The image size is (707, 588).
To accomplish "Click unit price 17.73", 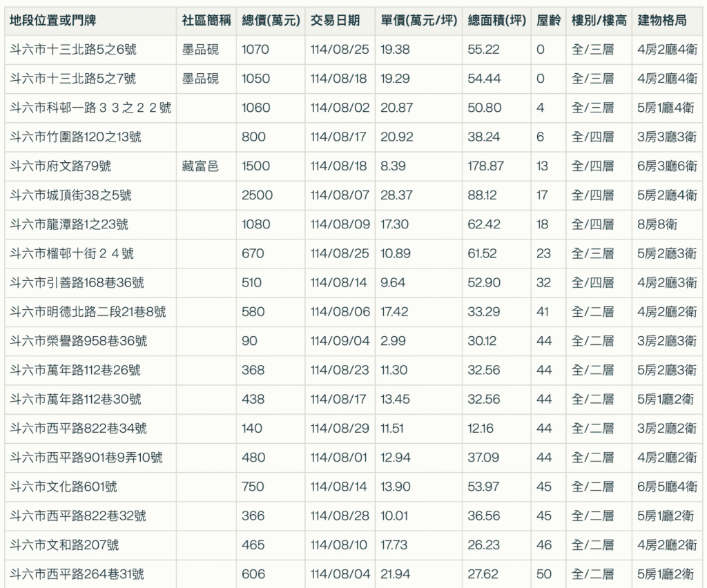I will [x=394, y=545].
